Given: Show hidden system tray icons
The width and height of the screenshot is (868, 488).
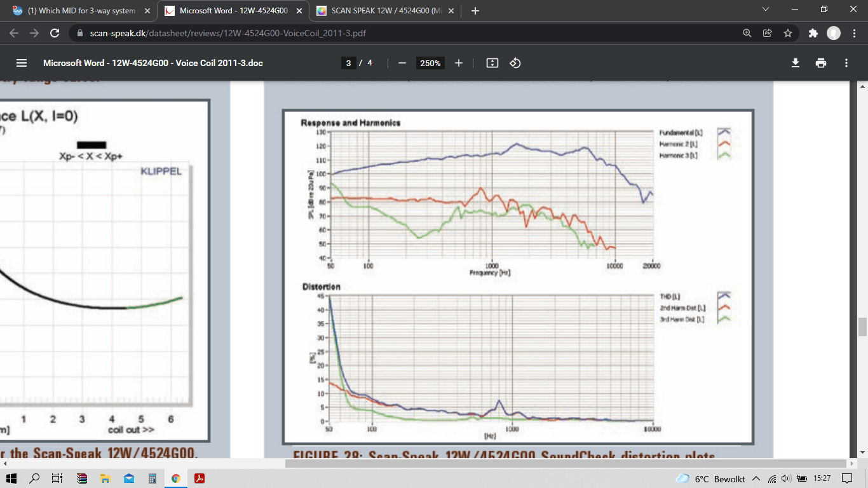Looking at the screenshot, I should [x=756, y=478].
